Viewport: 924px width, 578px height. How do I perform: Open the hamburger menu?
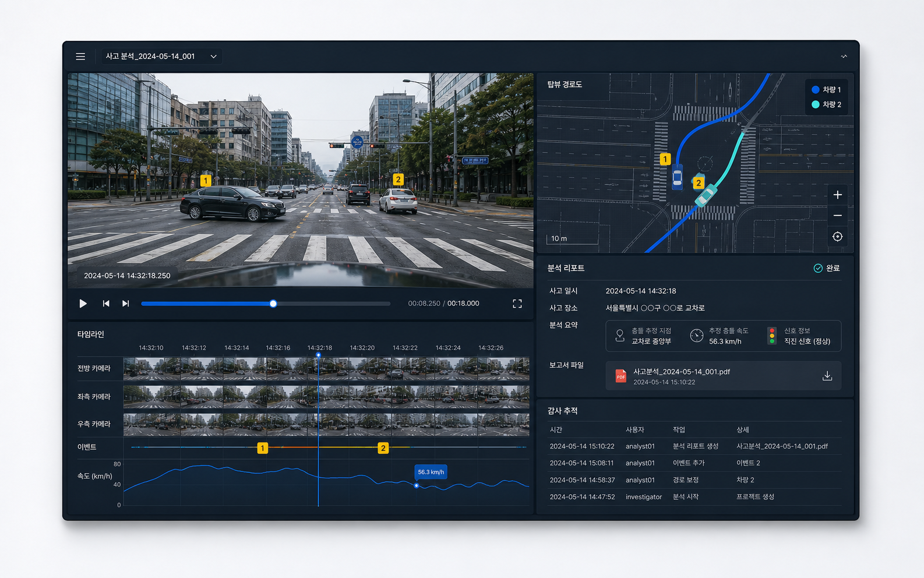point(80,57)
